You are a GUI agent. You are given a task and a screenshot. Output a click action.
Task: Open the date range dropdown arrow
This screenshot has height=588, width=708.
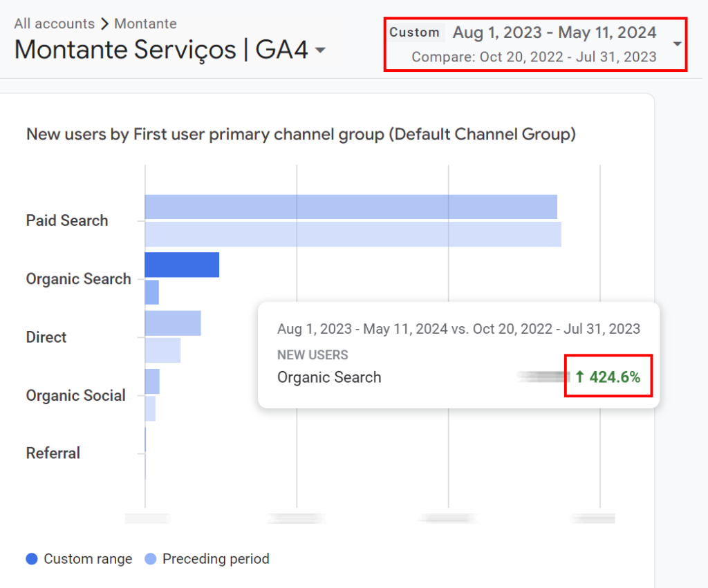(677, 44)
